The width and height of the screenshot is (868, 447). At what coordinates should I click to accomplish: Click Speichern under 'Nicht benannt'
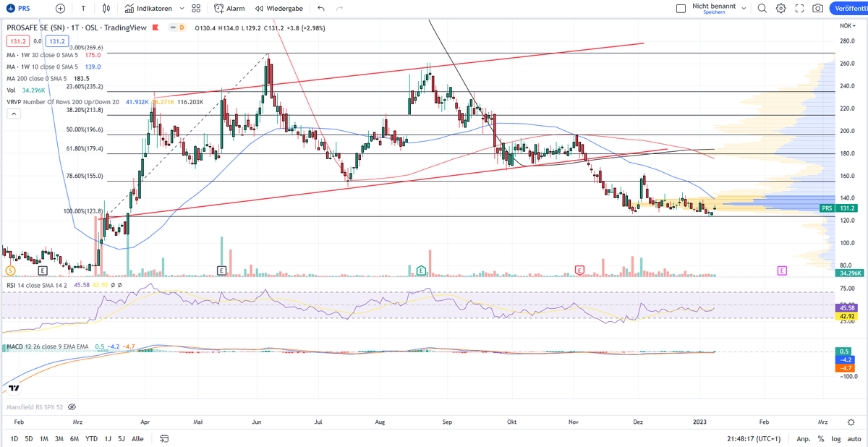[714, 12]
